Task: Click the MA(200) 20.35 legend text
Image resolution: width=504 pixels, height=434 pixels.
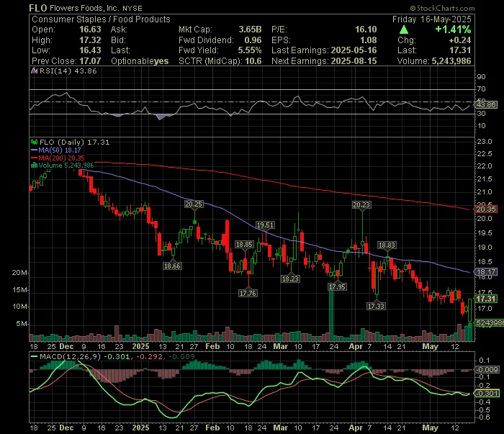Action: point(61,158)
